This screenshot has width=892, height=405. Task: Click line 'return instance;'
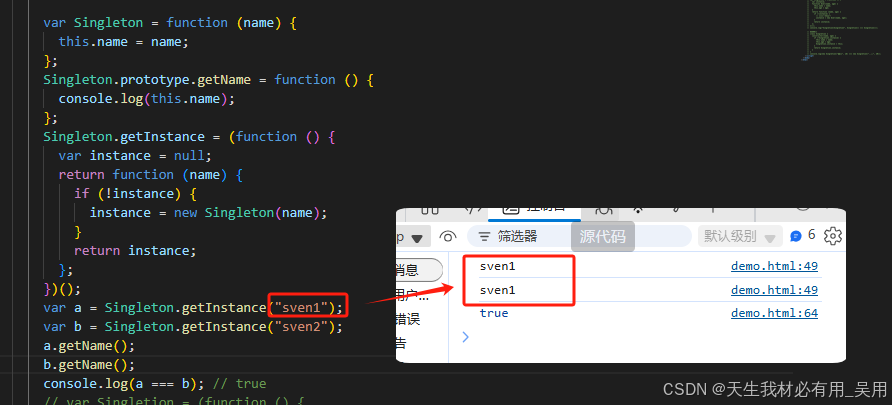(135, 251)
